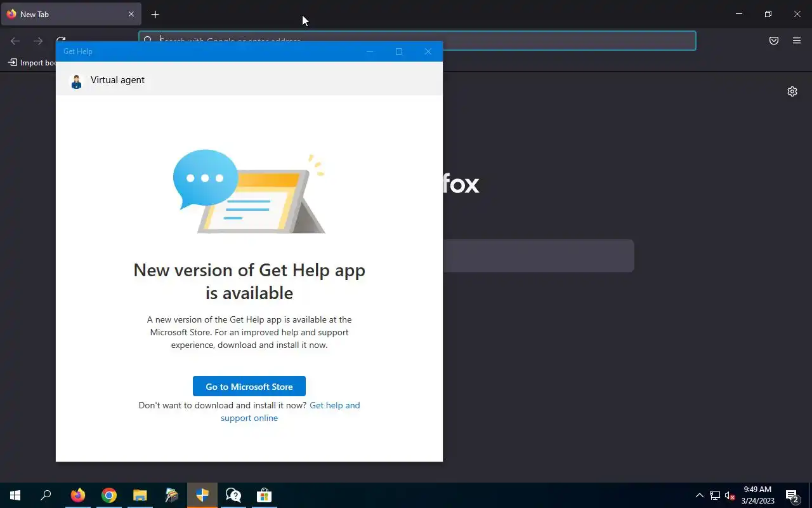Viewport: 812px width, 508px height.
Task: Open the Firefox application menu
Action: [797, 41]
